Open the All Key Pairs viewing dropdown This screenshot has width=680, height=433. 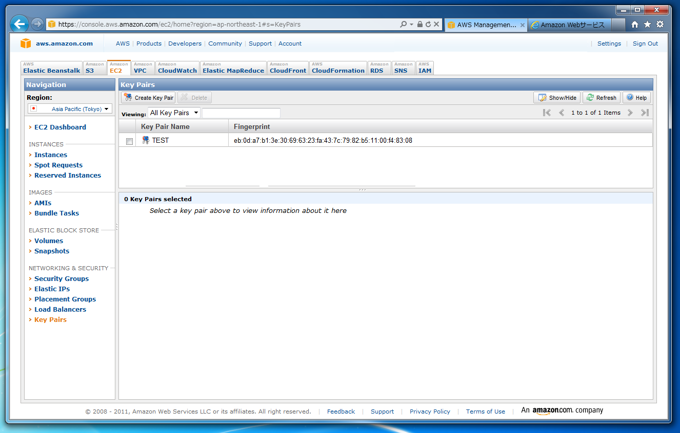(x=174, y=113)
